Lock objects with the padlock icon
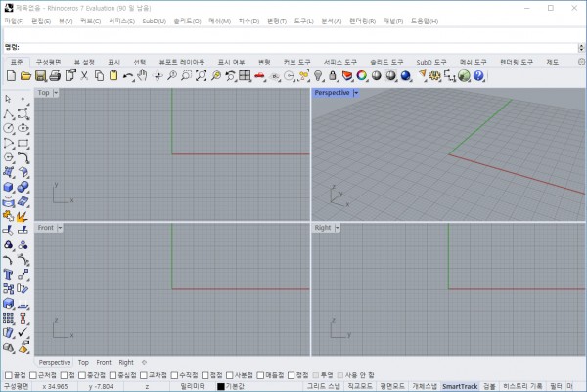 tap(332, 76)
